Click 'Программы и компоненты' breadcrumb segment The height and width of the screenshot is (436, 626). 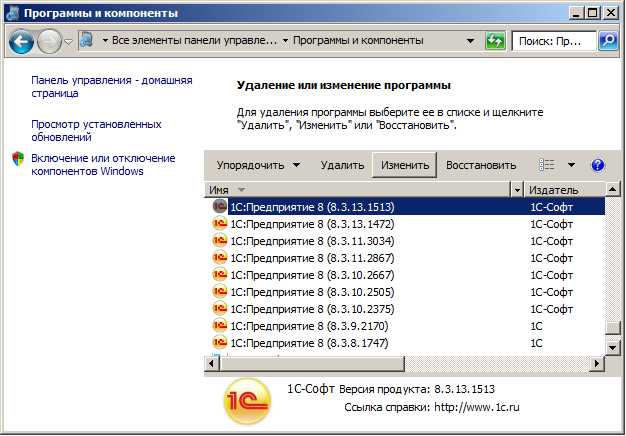coord(358,41)
